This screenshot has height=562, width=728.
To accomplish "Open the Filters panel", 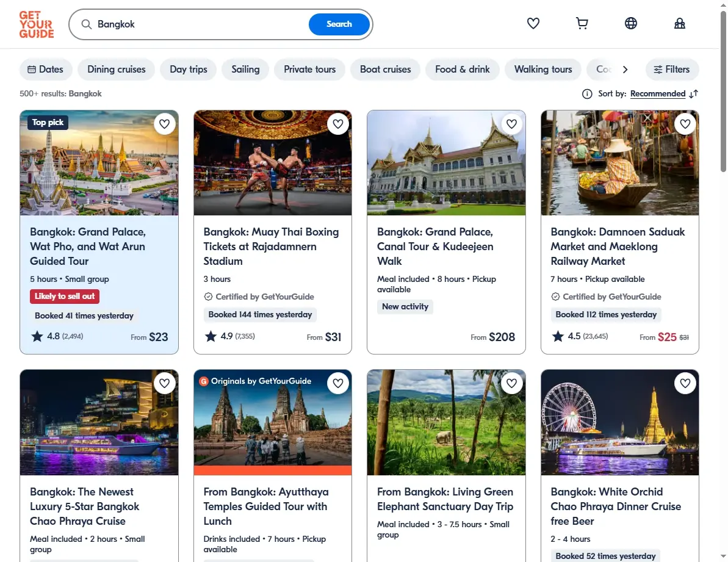I will tap(672, 70).
